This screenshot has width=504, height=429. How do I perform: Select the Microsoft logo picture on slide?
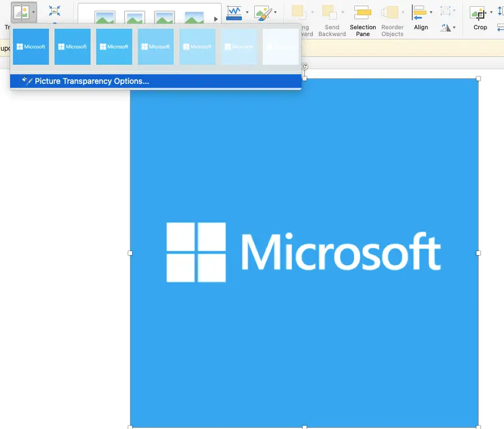(x=304, y=253)
